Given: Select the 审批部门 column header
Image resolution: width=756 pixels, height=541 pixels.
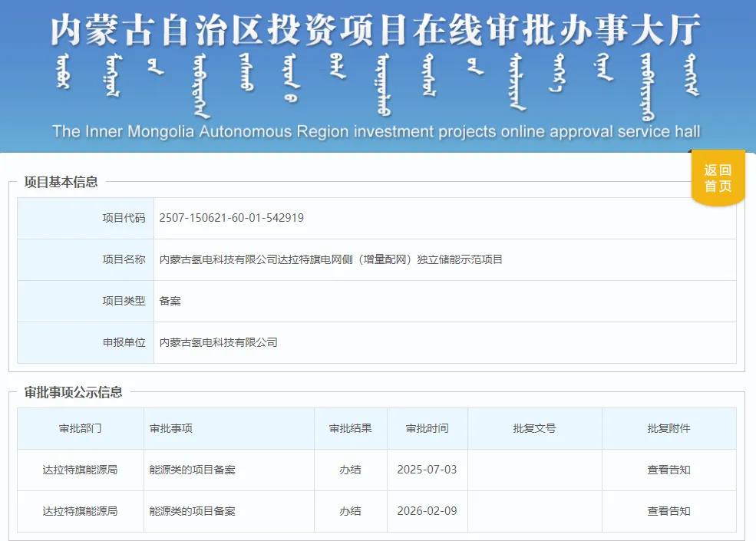Looking at the screenshot, I should point(78,428).
